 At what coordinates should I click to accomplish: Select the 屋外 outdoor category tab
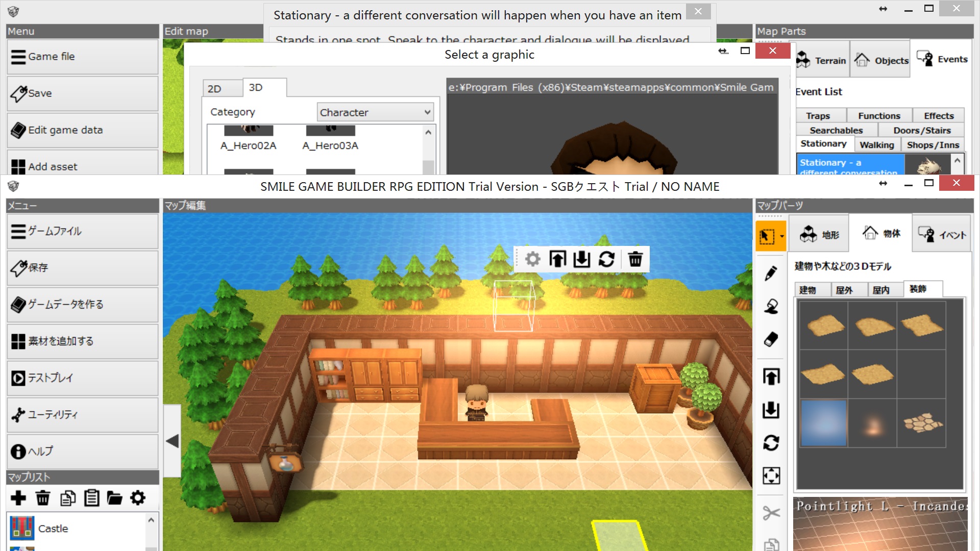coord(850,290)
